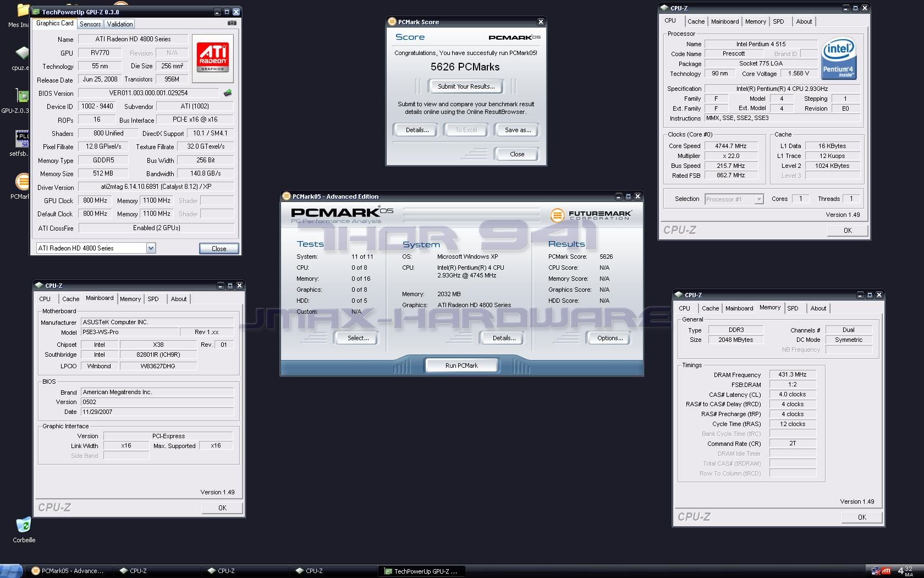Click Save as button in PCMark Score dialog

coord(518,130)
